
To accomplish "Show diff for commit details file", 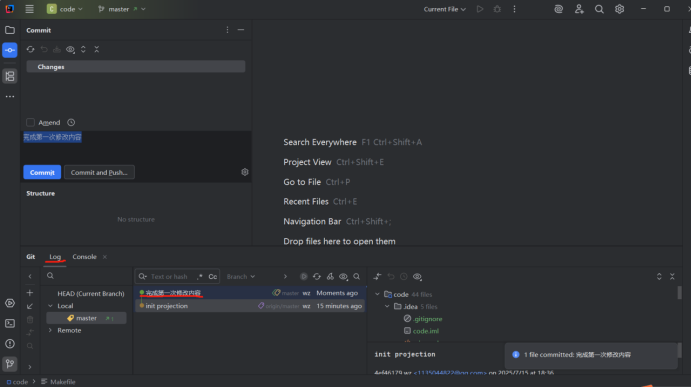I will tap(377, 276).
